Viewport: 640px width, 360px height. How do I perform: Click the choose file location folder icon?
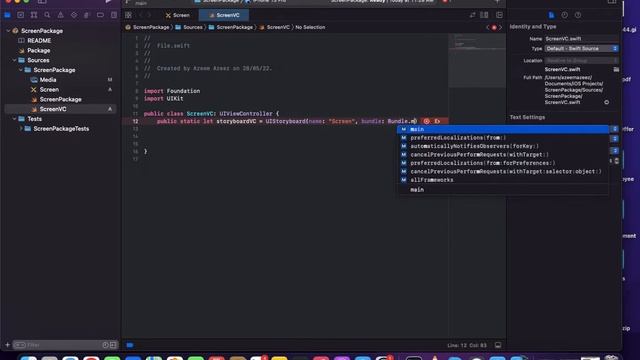[616, 69]
